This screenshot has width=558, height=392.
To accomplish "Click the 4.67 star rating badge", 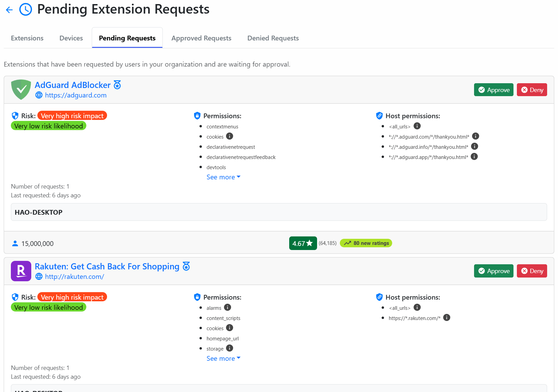I will [x=303, y=243].
